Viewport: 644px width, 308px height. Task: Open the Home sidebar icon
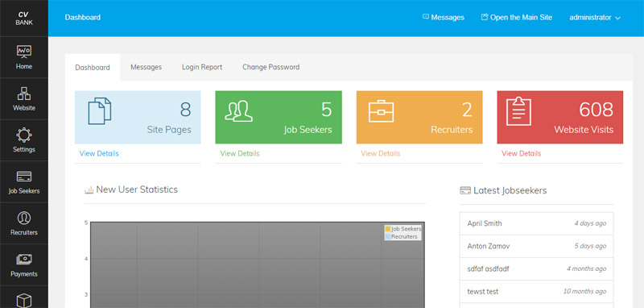click(x=24, y=52)
